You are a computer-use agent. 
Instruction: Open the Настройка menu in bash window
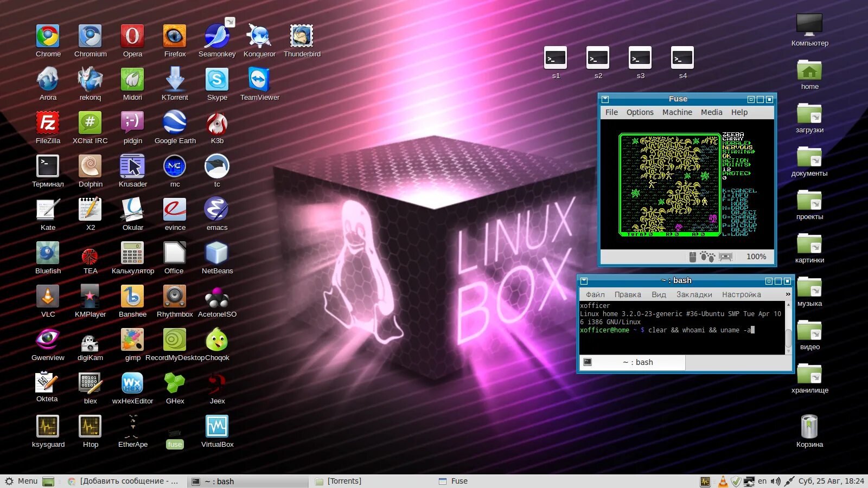pos(742,294)
